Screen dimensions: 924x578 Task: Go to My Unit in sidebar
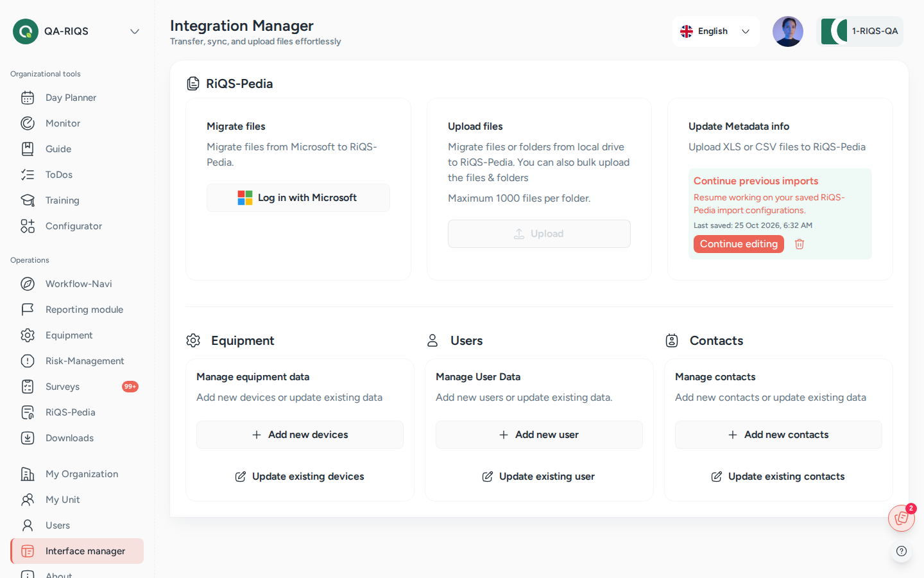[x=77, y=500]
